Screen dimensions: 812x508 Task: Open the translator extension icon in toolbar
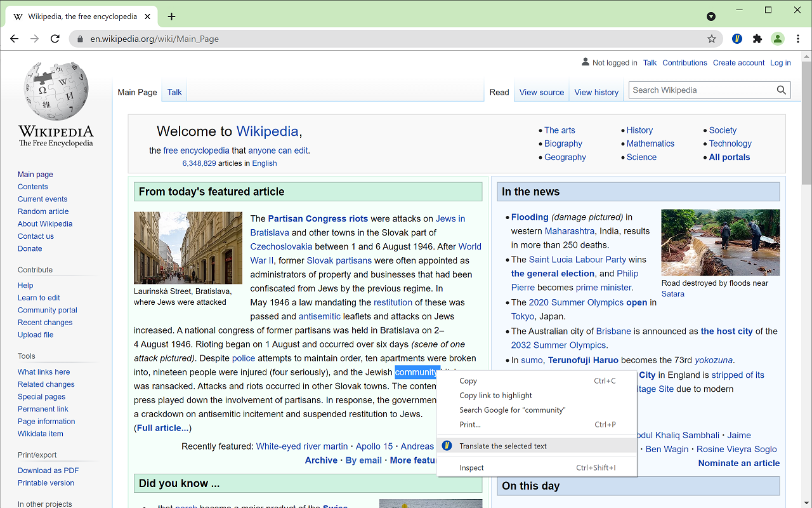pyautogui.click(x=737, y=39)
